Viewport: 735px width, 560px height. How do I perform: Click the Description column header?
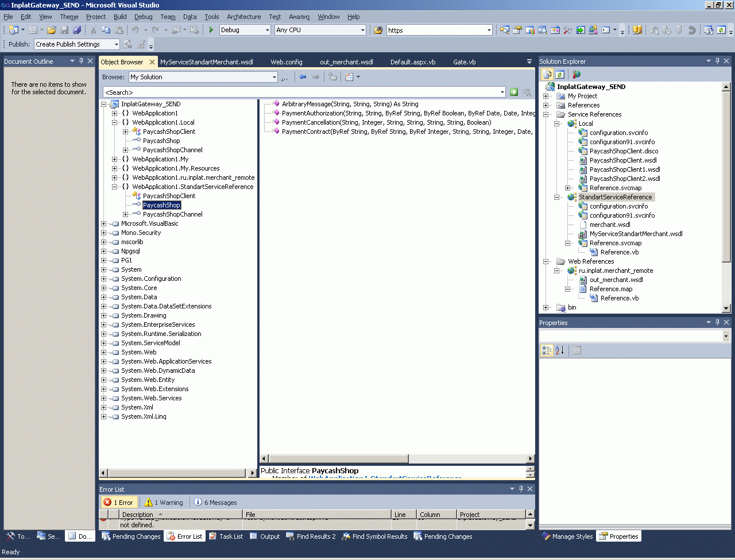point(180,515)
